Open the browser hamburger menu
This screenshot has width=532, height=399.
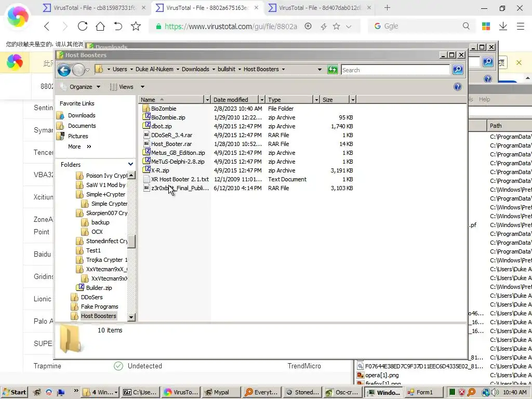521,26
